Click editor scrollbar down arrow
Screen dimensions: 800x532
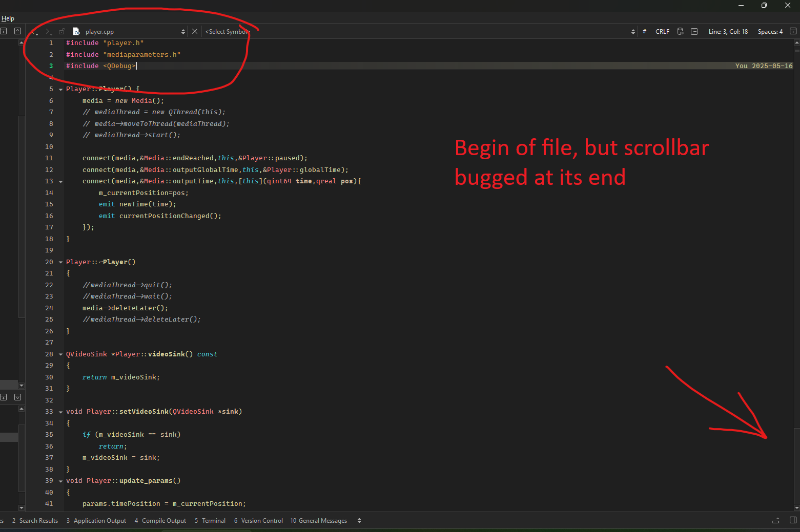(x=797, y=508)
